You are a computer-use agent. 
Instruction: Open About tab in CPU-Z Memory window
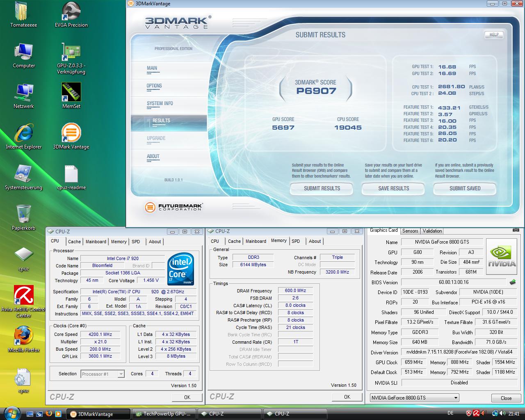click(x=315, y=241)
